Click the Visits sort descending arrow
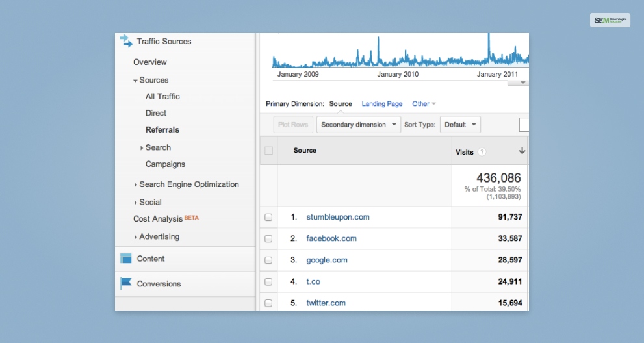 tap(522, 151)
